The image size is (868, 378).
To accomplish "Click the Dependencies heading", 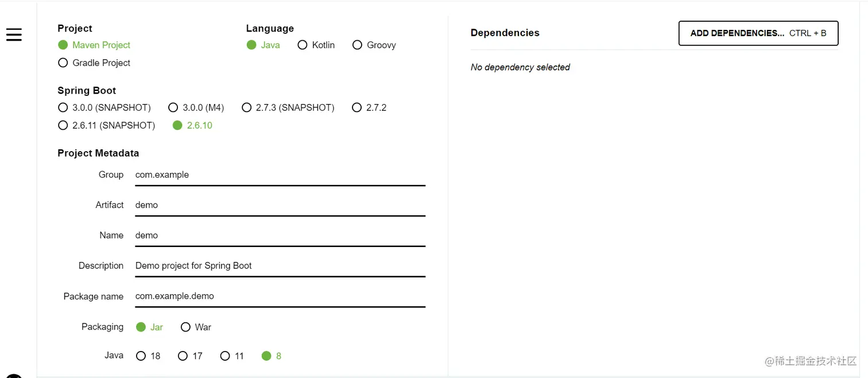I will point(505,33).
